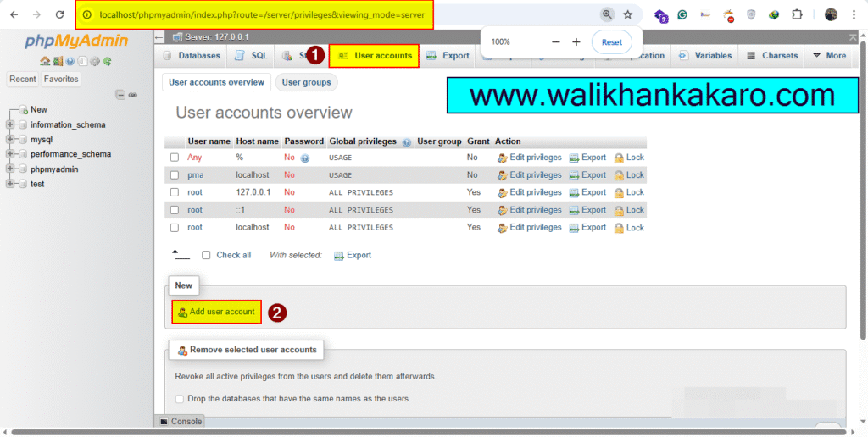This screenshot has width=868, height=437.
Task: Expand performance_schema database plus icon
Action: click(x=10, y=154)
